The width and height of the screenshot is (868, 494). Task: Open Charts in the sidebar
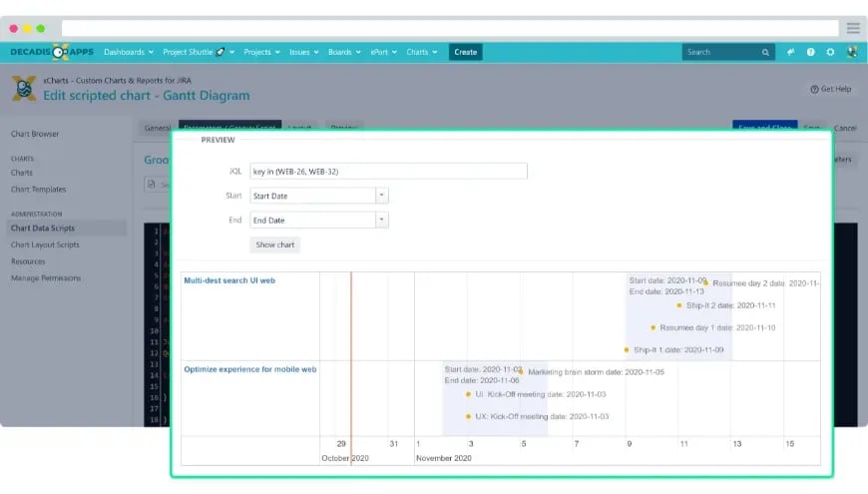click(22, 173)
